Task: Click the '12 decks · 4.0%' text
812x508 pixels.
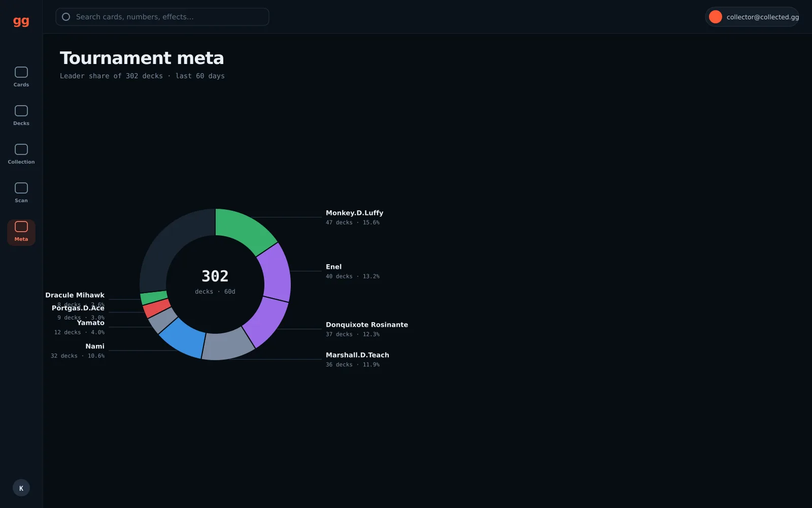Action: tap(79, 332)
